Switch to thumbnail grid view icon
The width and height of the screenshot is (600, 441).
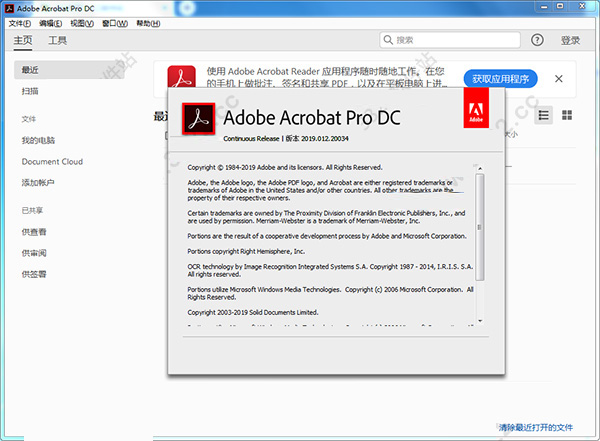pos(567,115)
